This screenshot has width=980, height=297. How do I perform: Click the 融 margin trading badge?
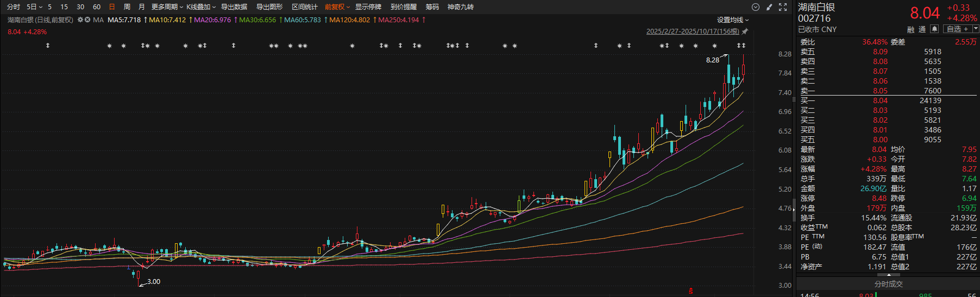click(x=911, y=30)
